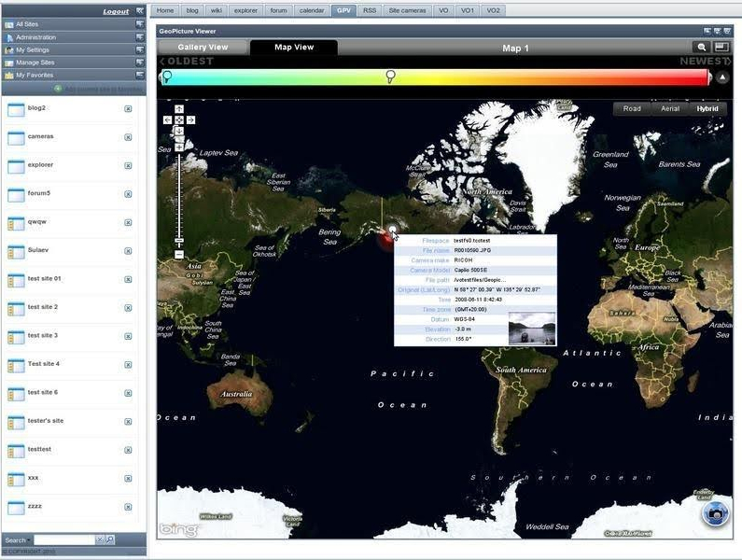The image size is (742, 560).
Task: Expand the All Sites panel
Action: pyautogui.click(x=140, y=24)
